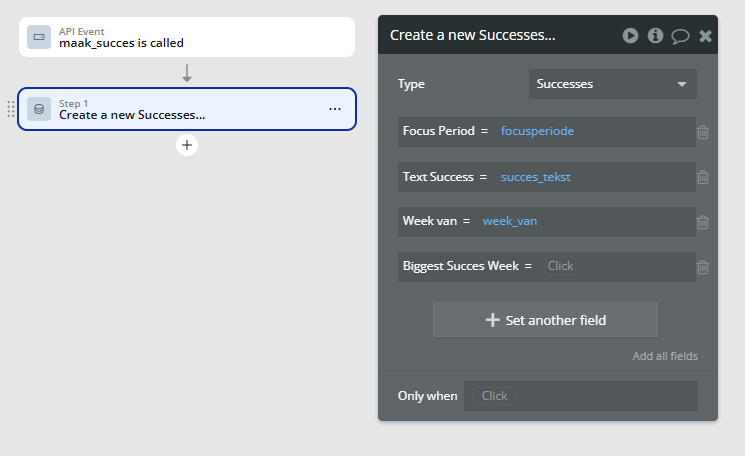Click the Biggest Succes Week label
This screenshot has height=456, width=745.
[461, 266]
